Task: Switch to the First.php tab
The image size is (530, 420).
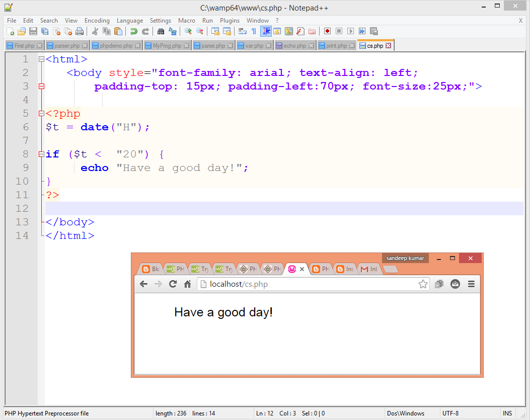Action: [24, 46]
